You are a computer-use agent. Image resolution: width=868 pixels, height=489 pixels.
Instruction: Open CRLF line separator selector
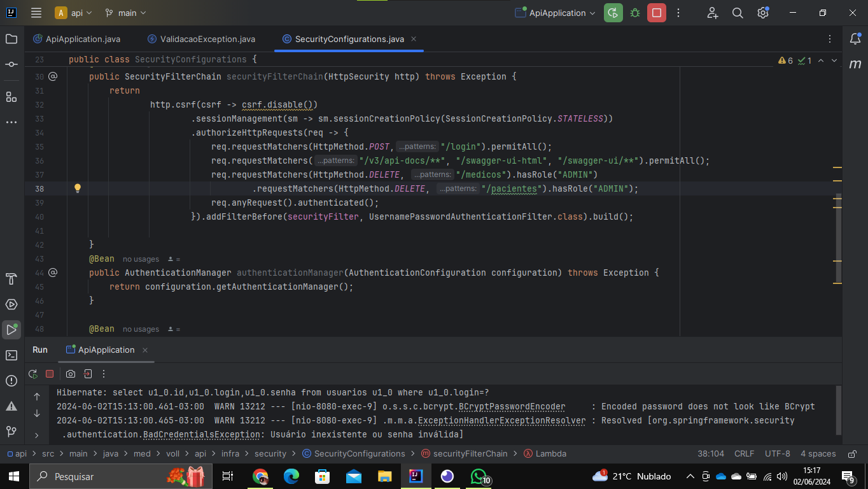[x=744, y=454]
